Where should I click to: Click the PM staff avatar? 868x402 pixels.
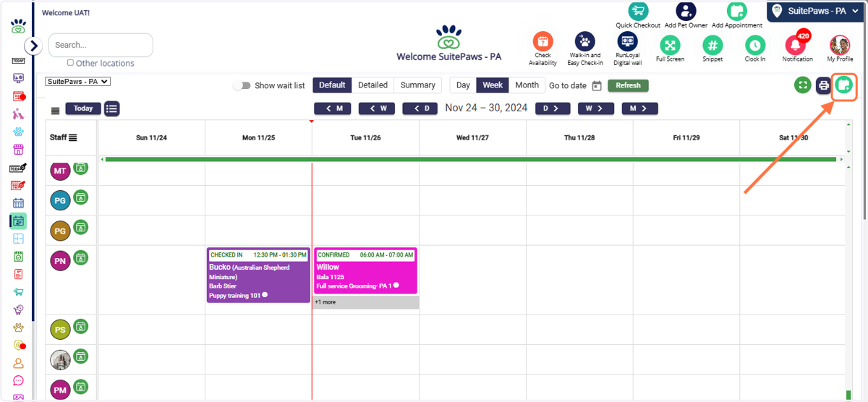[x=60, y=390]
